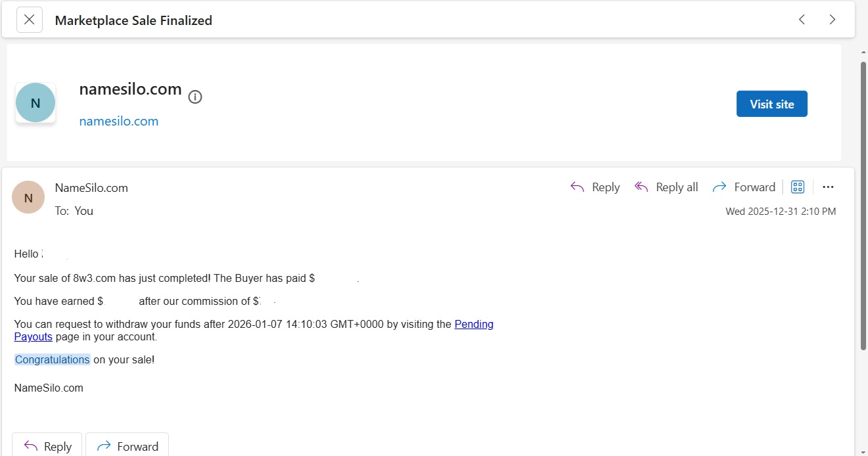Open the blue namesilo.com link under heading
868x456 pixels.
click(118, 122)
